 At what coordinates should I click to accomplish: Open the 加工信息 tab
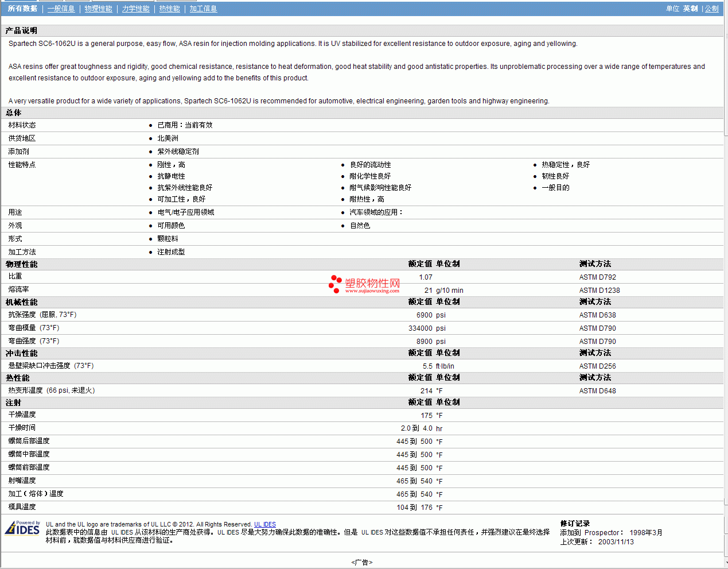(x=203, y=9)
